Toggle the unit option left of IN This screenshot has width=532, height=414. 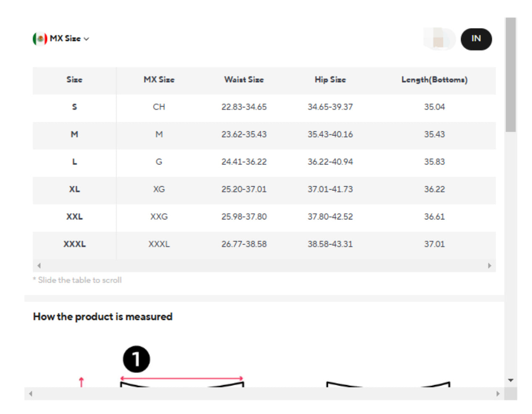pyautogui.click(x=439, y=39)
